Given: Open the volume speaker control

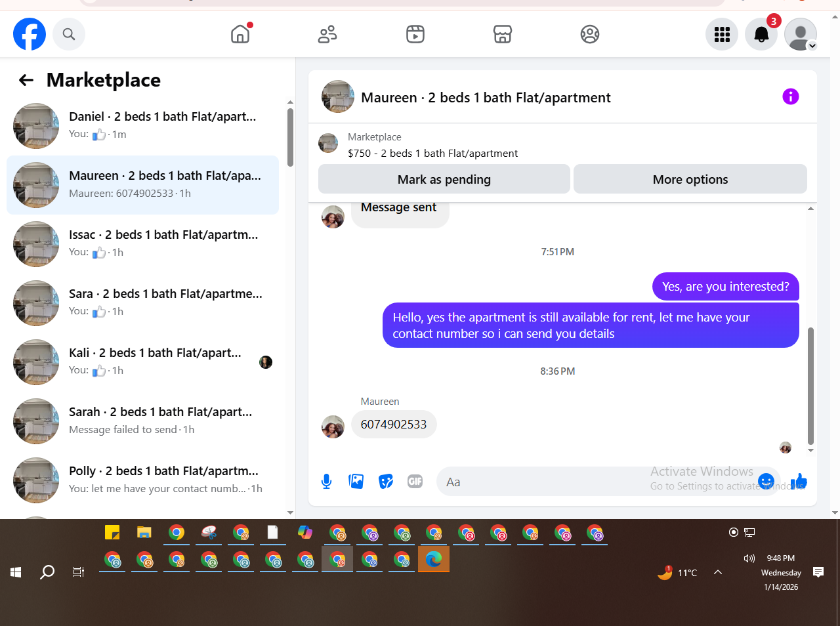Looking at the screenshot, I should point(749,558).
